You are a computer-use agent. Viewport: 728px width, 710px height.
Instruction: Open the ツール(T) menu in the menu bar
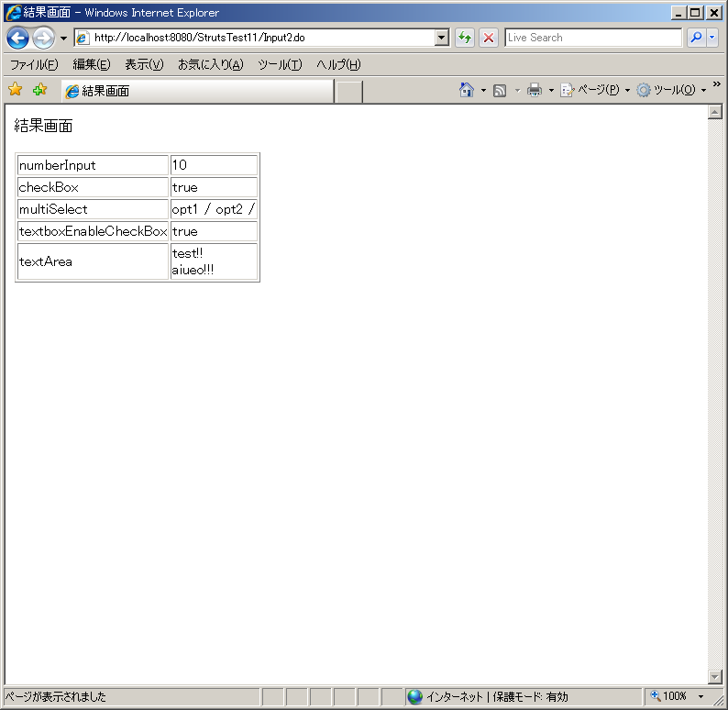click(x=280, y=64)
